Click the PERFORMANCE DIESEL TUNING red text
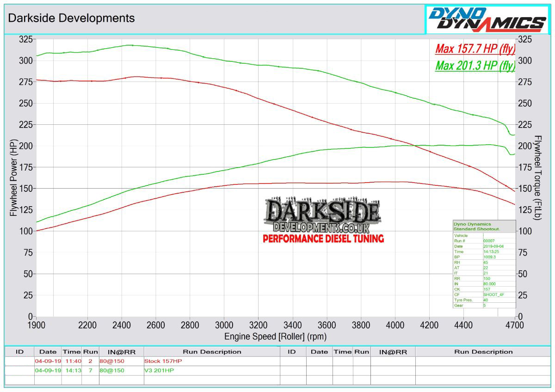The width and height of the screenshot is (555, 392). 323,239
